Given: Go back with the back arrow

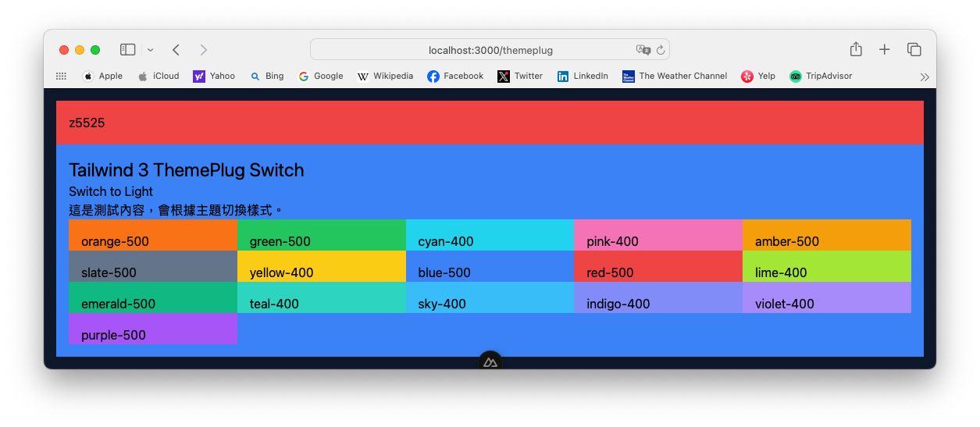Looking at the screenshot, I should pos(176,50).
